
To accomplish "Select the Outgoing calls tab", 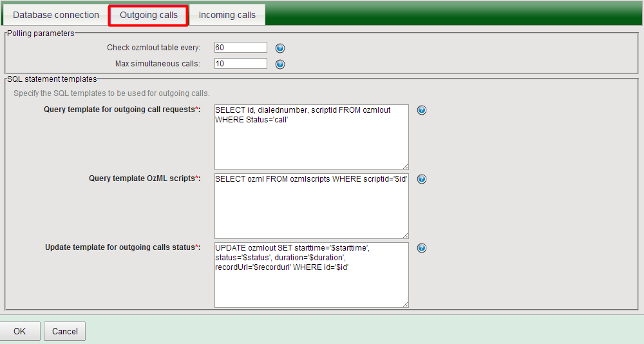I will point(149,15).
